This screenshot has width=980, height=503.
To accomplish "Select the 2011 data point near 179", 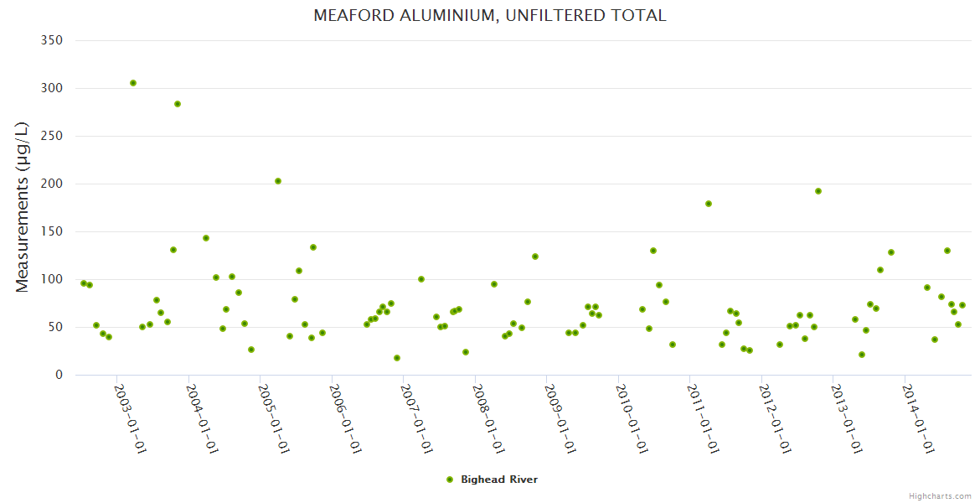I will tap(709, 204).
